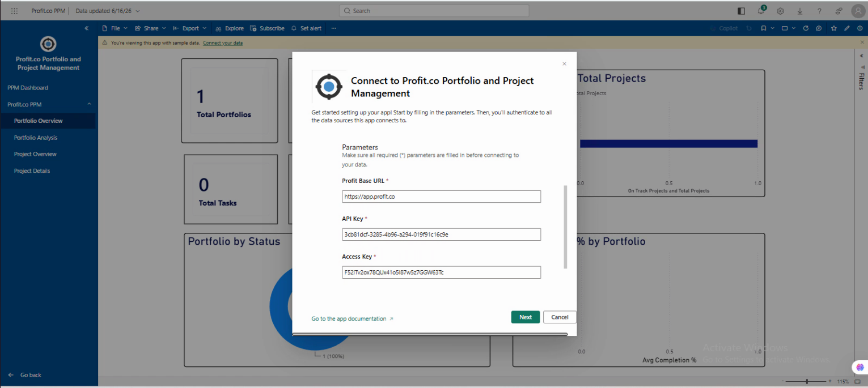Click the ellipsis more options in toolbar

pos(334,28)
